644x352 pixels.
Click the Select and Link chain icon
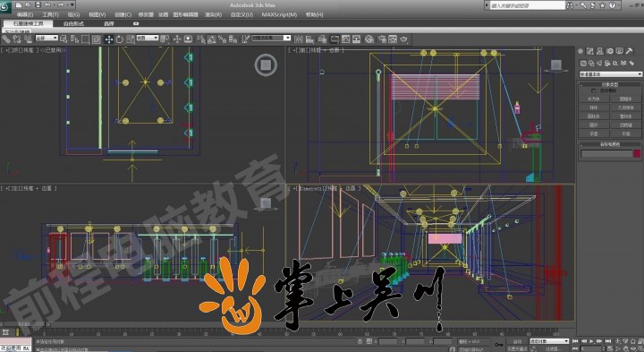6,39
